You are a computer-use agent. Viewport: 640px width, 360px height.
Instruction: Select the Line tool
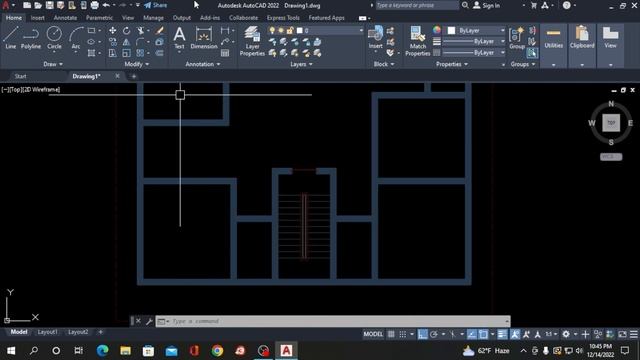11,38
